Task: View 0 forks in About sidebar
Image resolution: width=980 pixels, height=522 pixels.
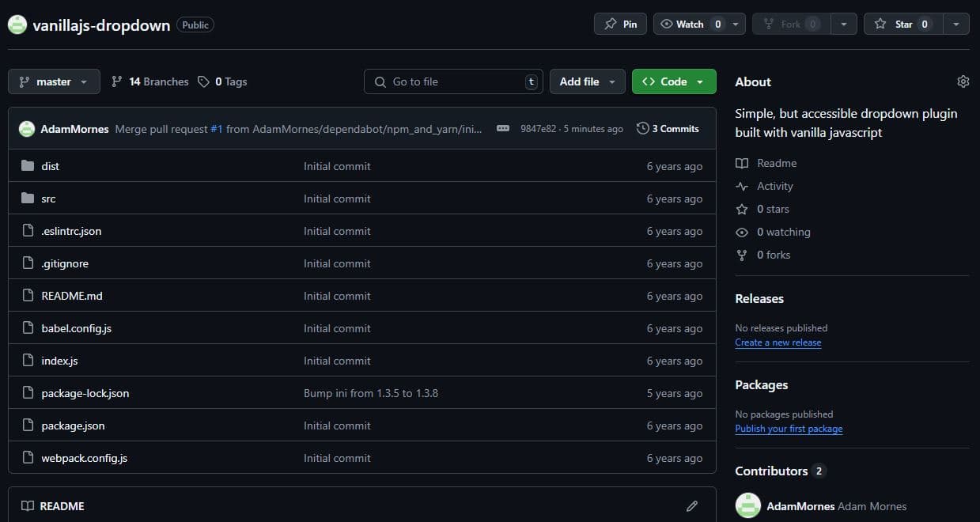Action: tap(762, 255)
